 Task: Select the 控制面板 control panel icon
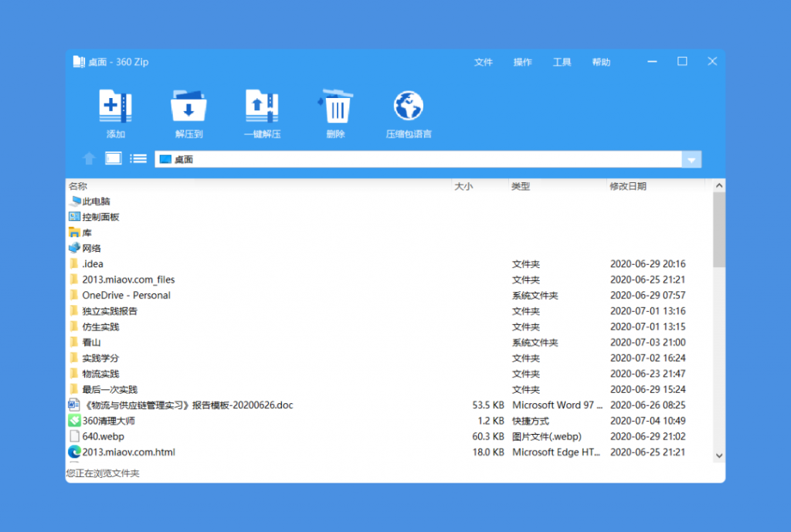point(75,217)
